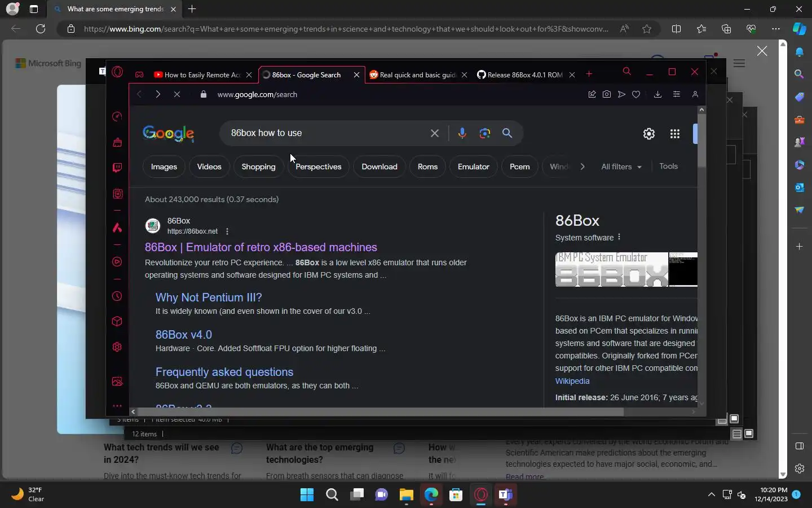The image size is (812, 508).
Task: Open 86Box Emulator of retro x86 link
Action: [x=261, y=247]
